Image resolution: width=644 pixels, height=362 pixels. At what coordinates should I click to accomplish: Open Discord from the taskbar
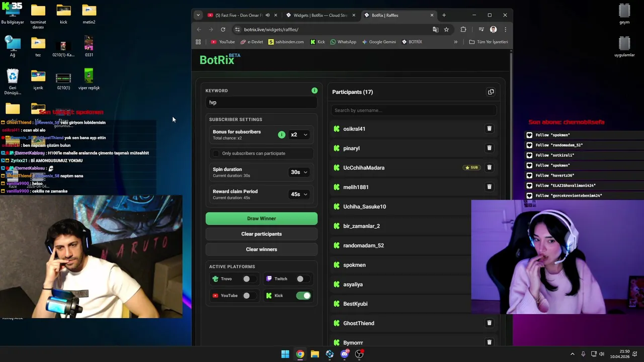tap(344, 354)
